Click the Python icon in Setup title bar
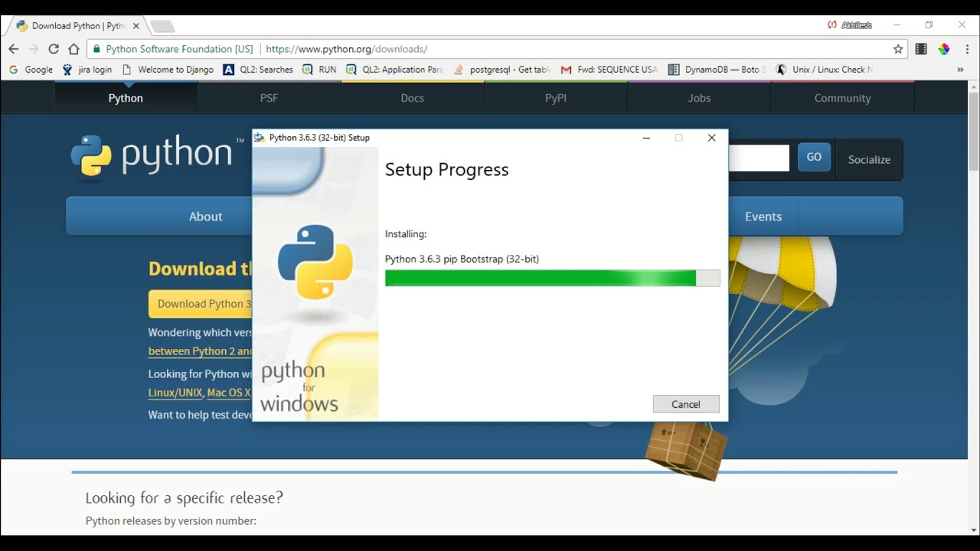 click(x=260, y=138)
